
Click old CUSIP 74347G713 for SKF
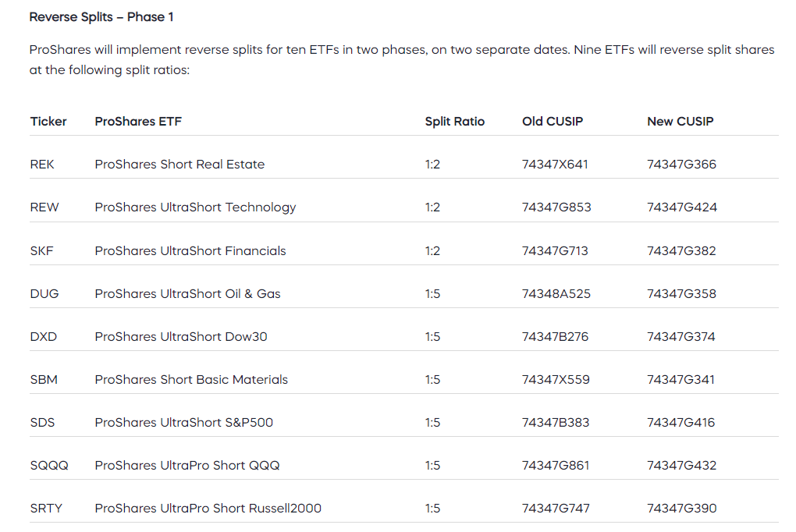(556, 250)
